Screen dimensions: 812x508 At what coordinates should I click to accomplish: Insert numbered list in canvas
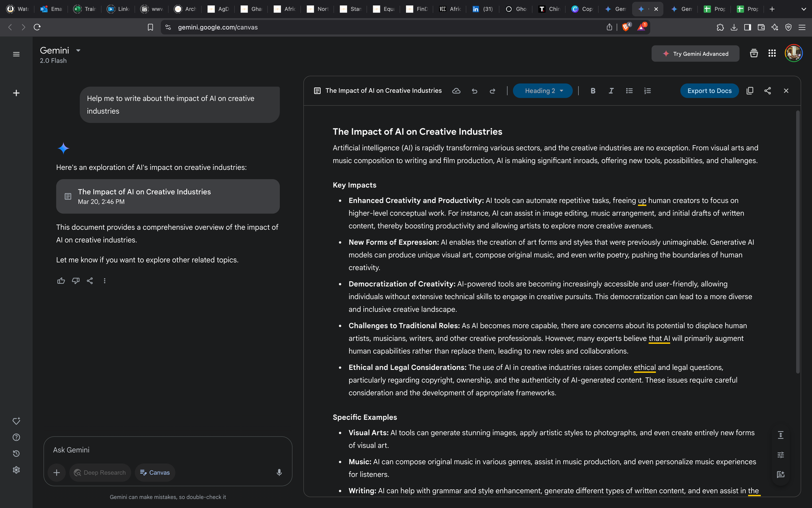[648, 91]
